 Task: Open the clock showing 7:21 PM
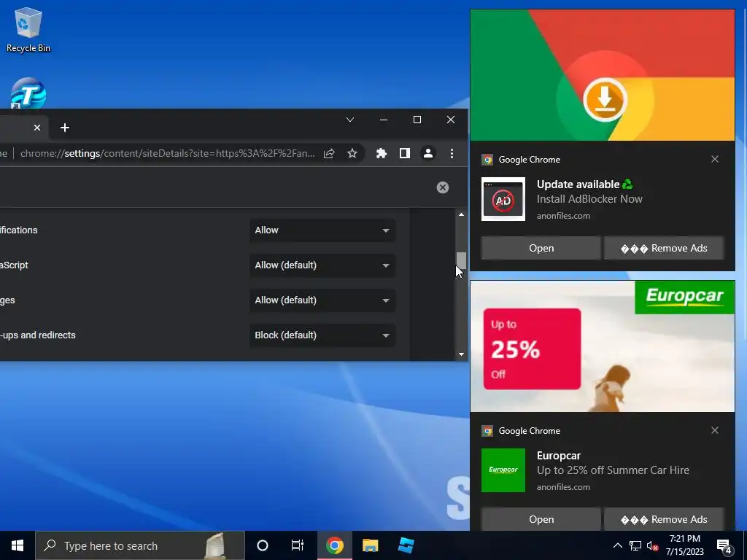point(684,545)
